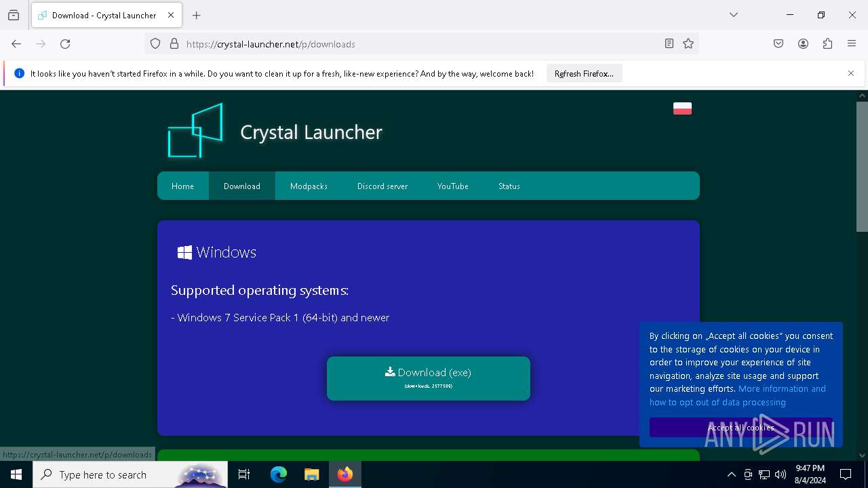Select the Download menu item

click(x=242, y=186)
